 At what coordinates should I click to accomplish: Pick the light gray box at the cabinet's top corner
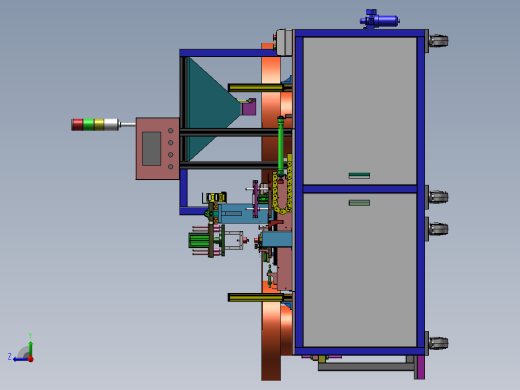pos(285,42)
